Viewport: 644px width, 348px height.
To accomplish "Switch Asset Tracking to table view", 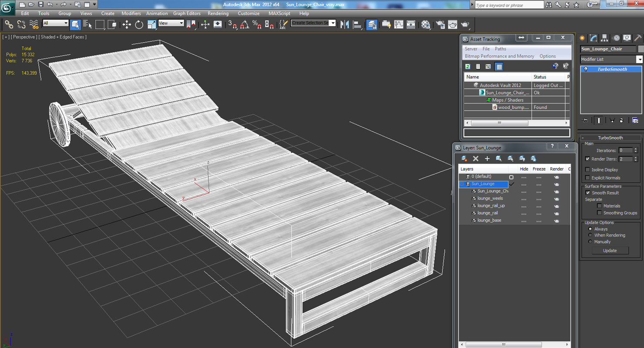I will [x=499, y=67].
